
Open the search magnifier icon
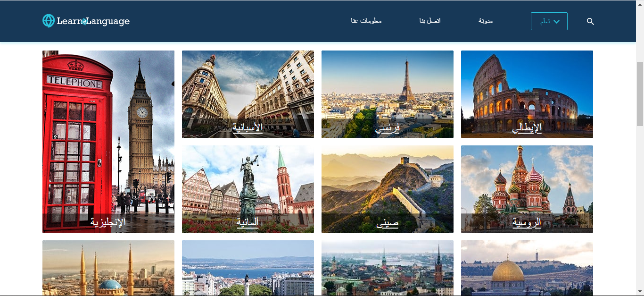590,21
